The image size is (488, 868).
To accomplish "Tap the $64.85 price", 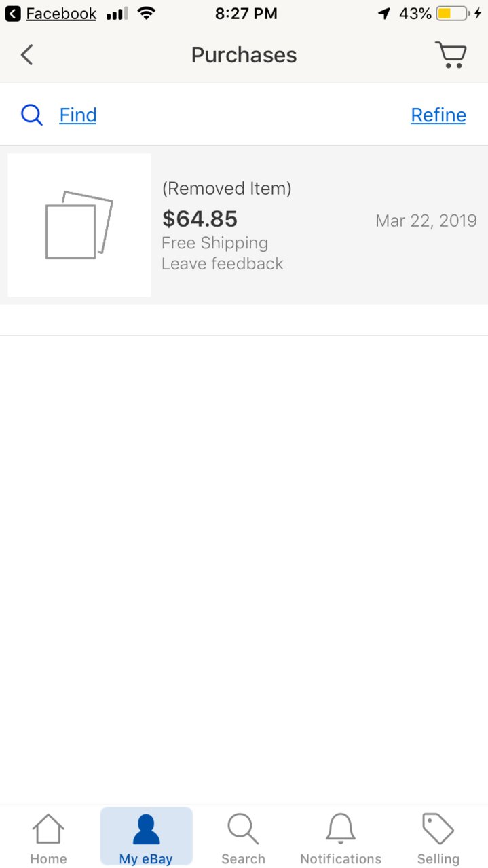I will pyautogui.click(x=200, y=219).
